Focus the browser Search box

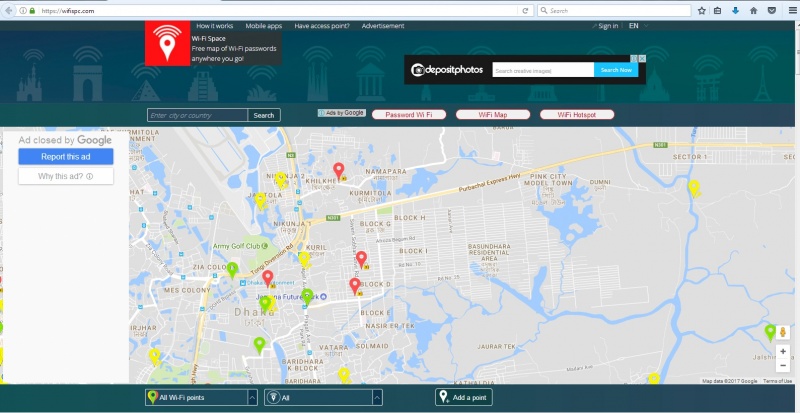(x=614, y=11)
